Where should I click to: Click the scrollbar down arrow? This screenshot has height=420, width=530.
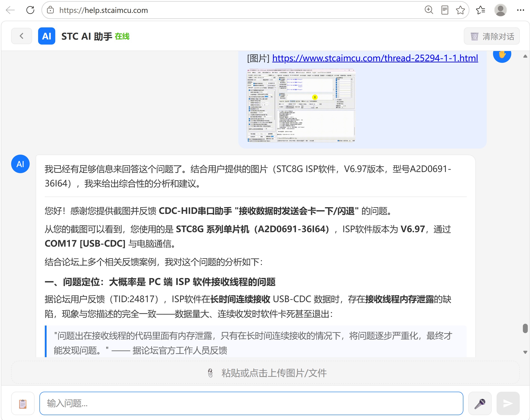pyautogui.click(x=525, y=352)
